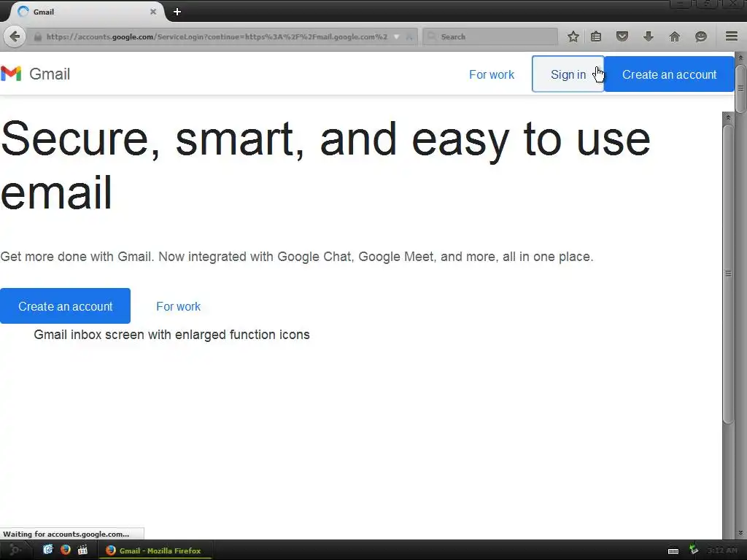
Task: Open URL history dropdown arrow
Action: (396, 36)
